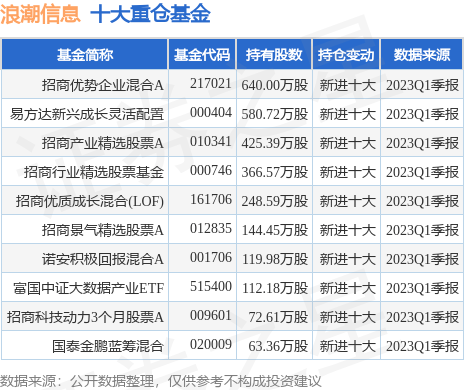
Task: Click the 基金代码 column header
Action: [202, 55]
